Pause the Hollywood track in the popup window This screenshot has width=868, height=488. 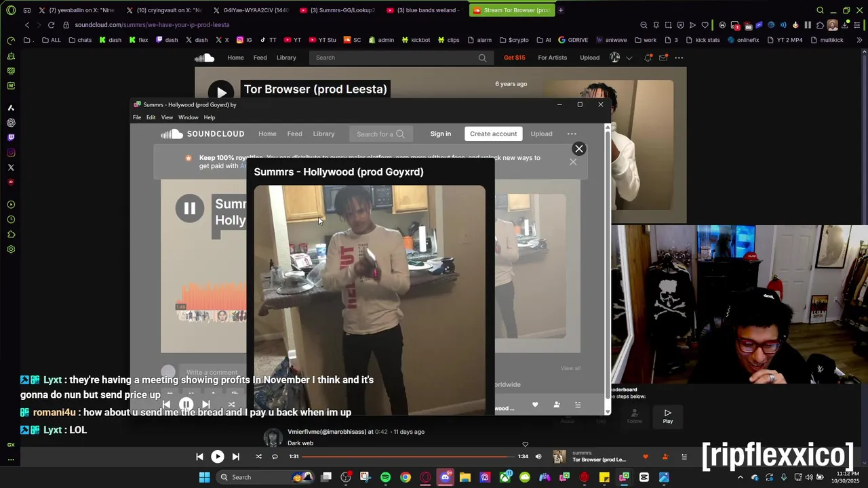coord(190,209)
